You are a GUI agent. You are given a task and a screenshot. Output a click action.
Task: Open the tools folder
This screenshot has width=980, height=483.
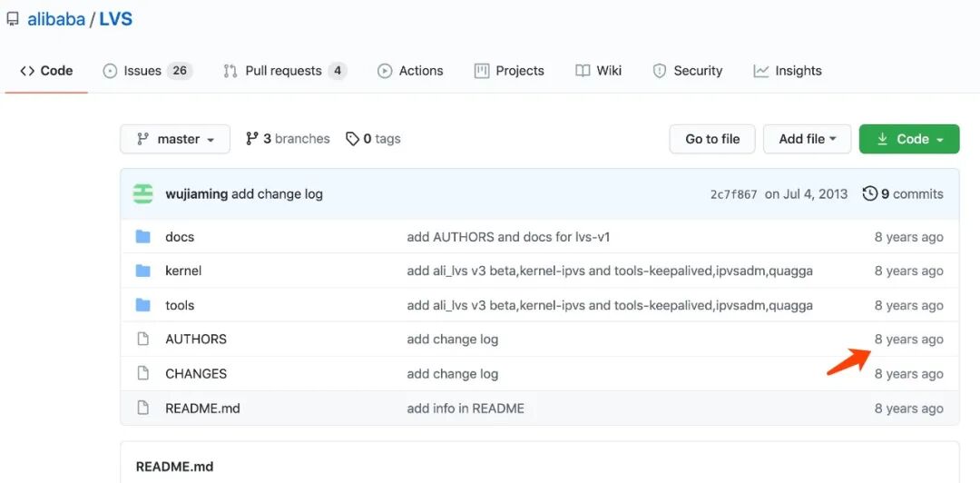pos(180,305)
